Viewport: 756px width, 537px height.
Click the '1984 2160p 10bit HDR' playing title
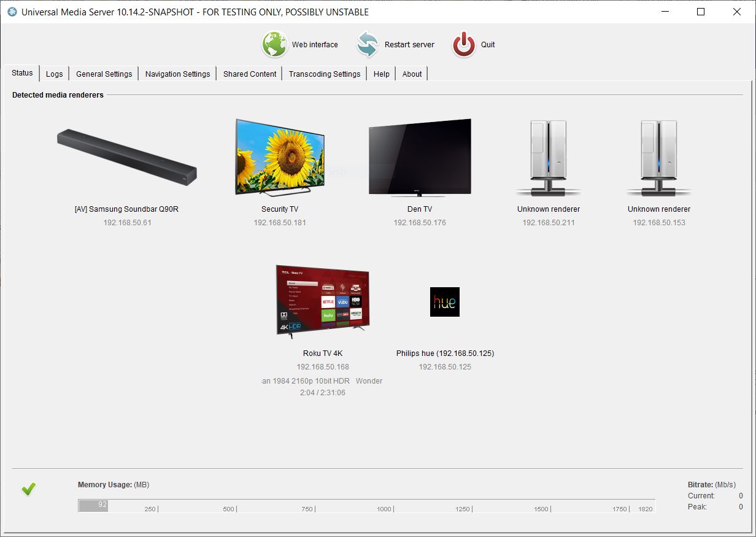click(x=311, y=381)
